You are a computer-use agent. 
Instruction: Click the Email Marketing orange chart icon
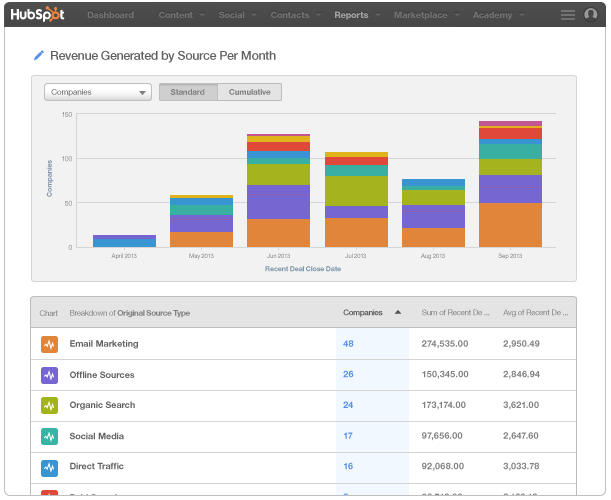(x=50, y=344)
